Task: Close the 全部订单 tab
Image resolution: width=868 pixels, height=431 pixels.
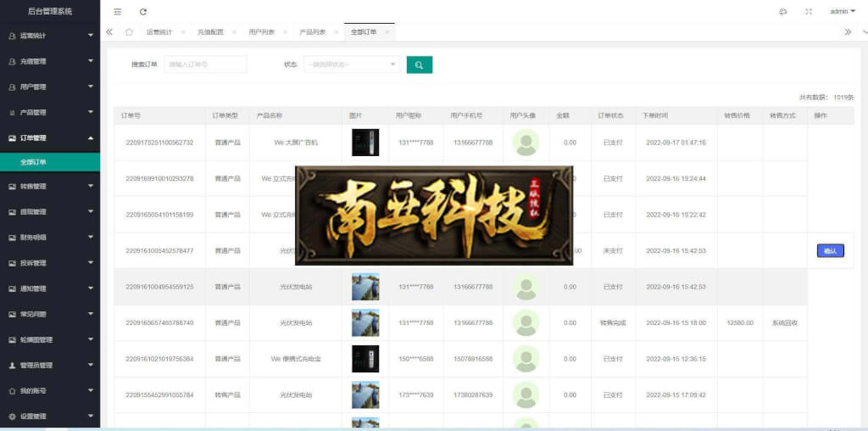Action: [x=387, y=32]
